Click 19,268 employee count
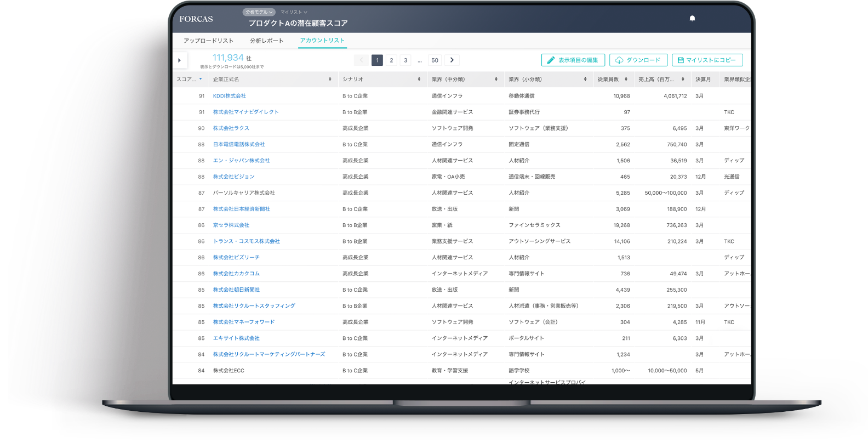The width and height of the screenshot is (868, 442). tap(621, 225)
